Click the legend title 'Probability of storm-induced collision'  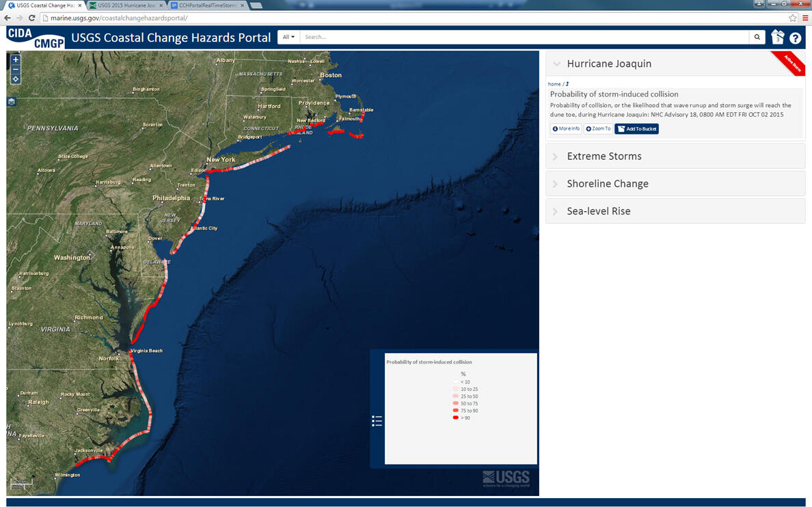[429, 362]
